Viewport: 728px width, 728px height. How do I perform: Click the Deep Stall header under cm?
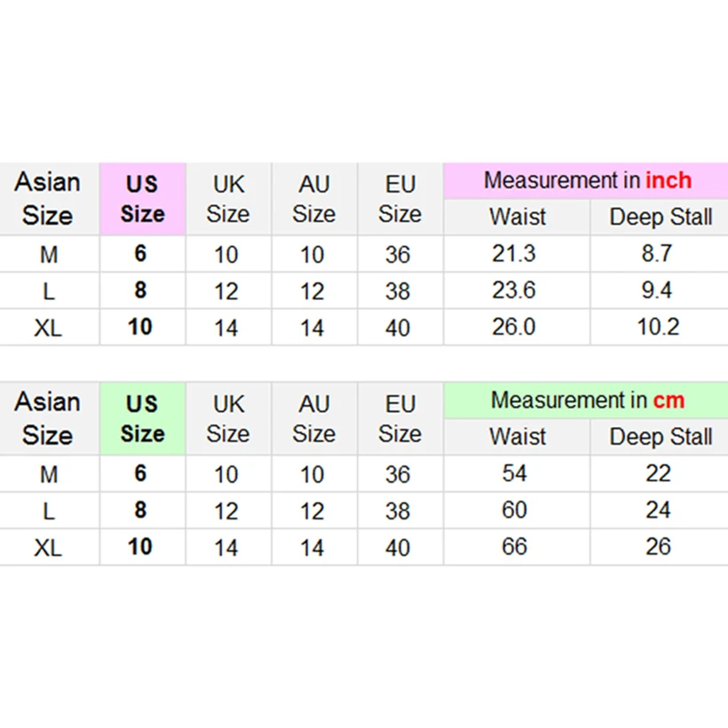660,438
